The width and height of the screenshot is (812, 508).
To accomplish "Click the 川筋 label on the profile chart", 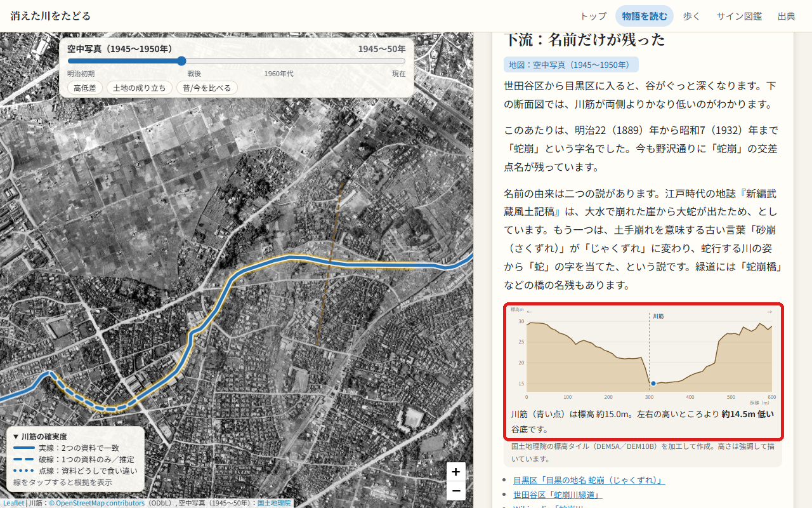I will tap(658, 316).
